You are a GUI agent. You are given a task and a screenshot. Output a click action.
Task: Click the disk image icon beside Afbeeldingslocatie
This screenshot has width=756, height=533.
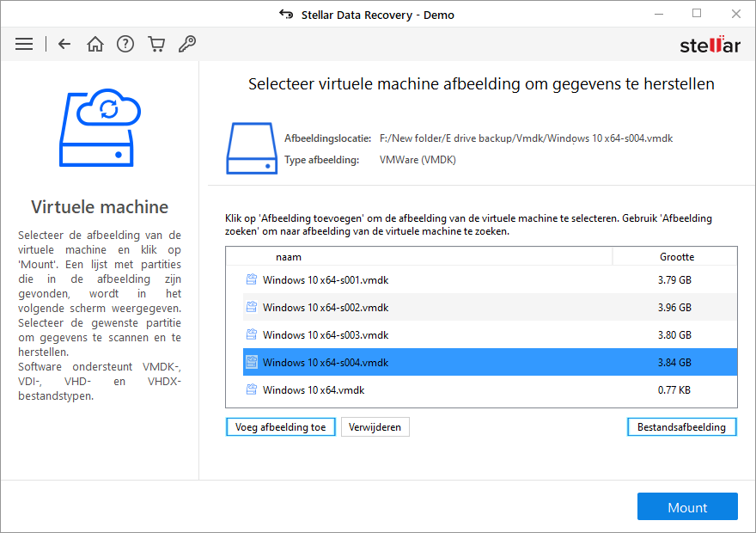click(x=252, y=148)
